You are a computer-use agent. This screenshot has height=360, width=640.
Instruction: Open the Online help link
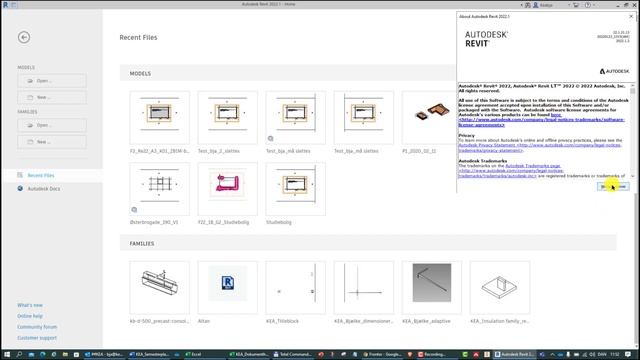30,316
